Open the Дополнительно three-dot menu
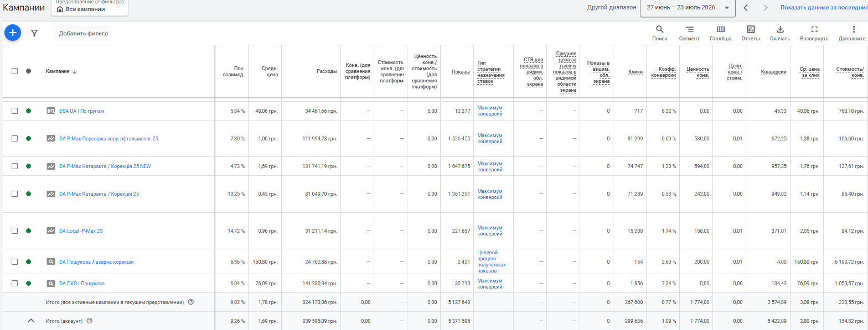Screen dimensions: 868x330 tap(853, 29)
